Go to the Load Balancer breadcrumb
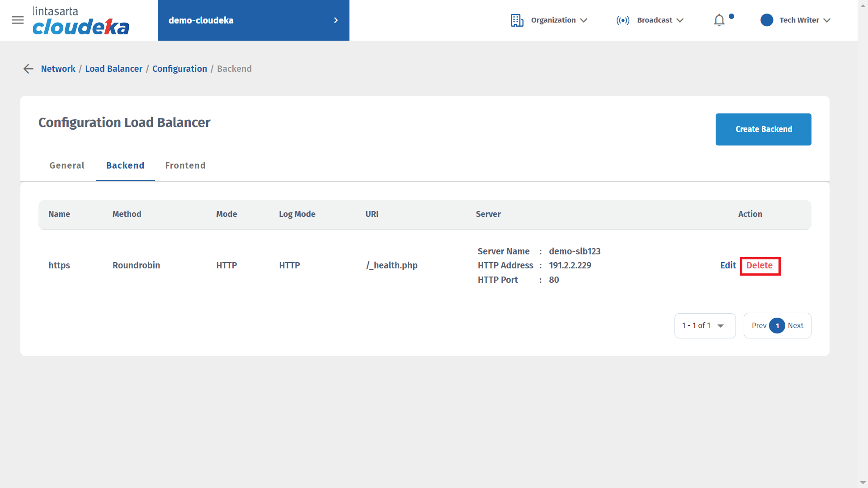Screen dimensions: 868x488 pos(114,69)
